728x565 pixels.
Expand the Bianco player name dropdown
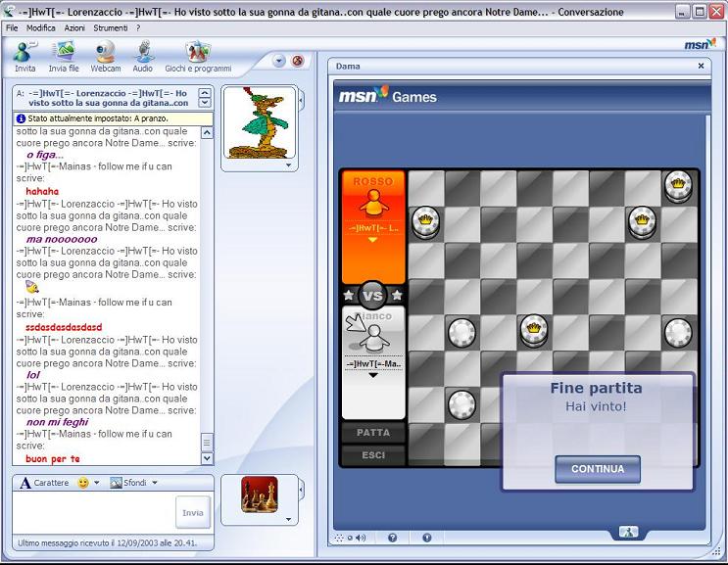click(373, 376)
